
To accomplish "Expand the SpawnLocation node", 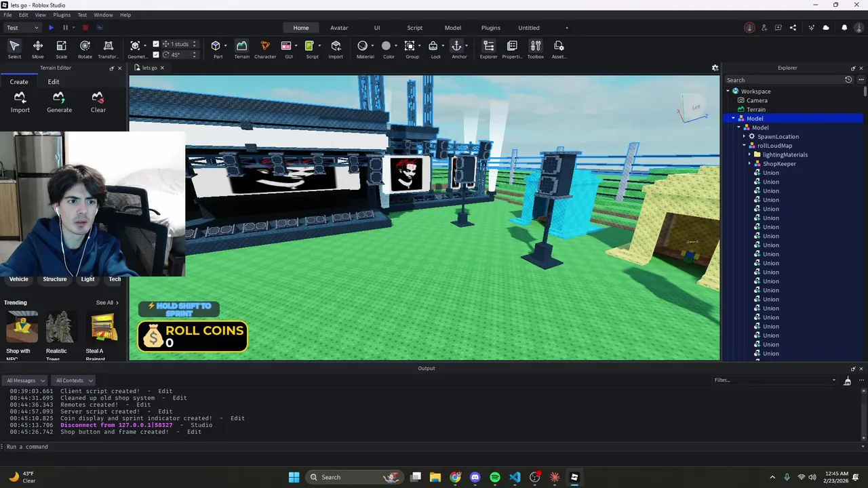I will (744, 136).
